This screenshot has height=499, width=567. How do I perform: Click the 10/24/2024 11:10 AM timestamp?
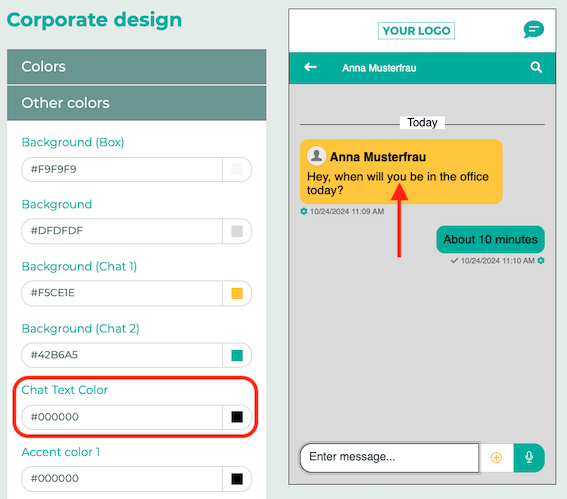(x=498, y=261)
